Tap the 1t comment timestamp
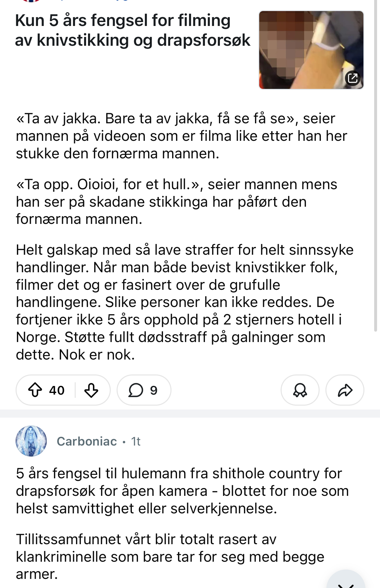 tap(136, 441)
